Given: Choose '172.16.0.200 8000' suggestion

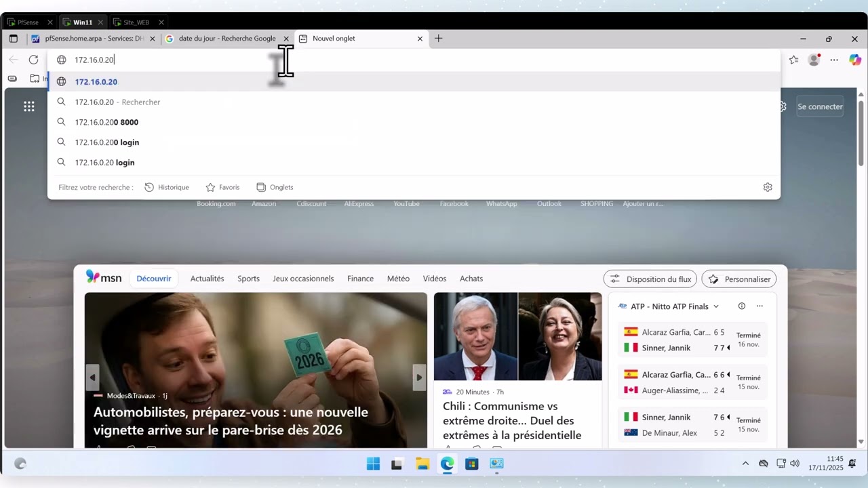Looking at the screenshot, I should (414, 122).
